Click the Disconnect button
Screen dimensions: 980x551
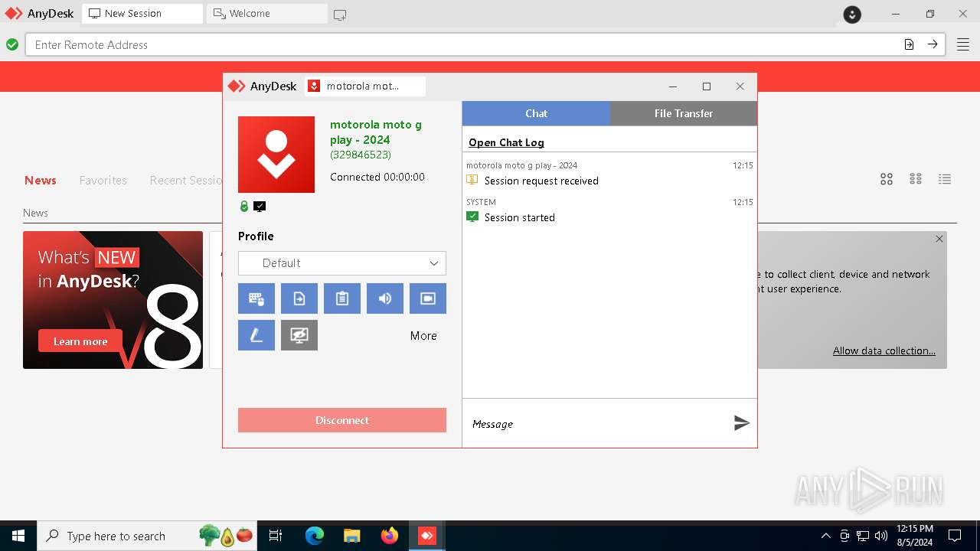342,420
